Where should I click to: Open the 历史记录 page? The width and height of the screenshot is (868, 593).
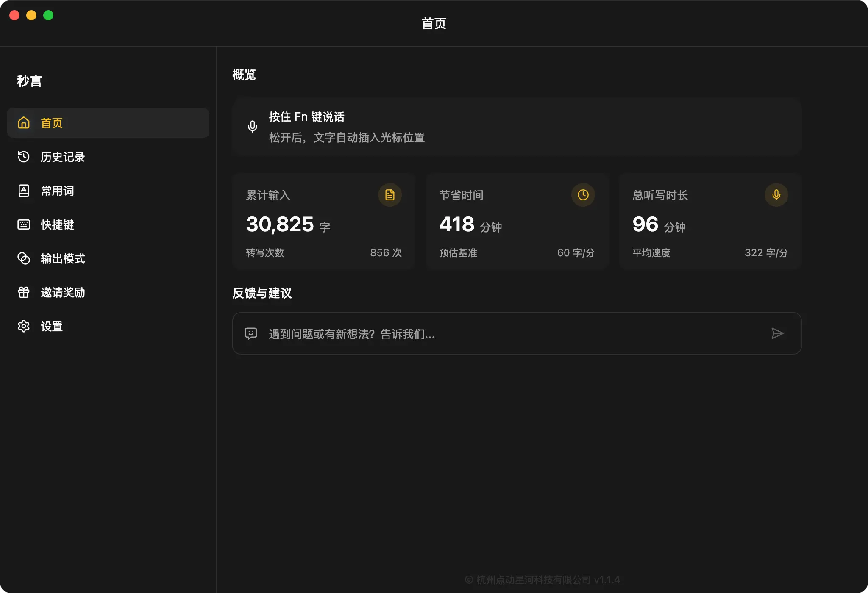pos(63,157)
